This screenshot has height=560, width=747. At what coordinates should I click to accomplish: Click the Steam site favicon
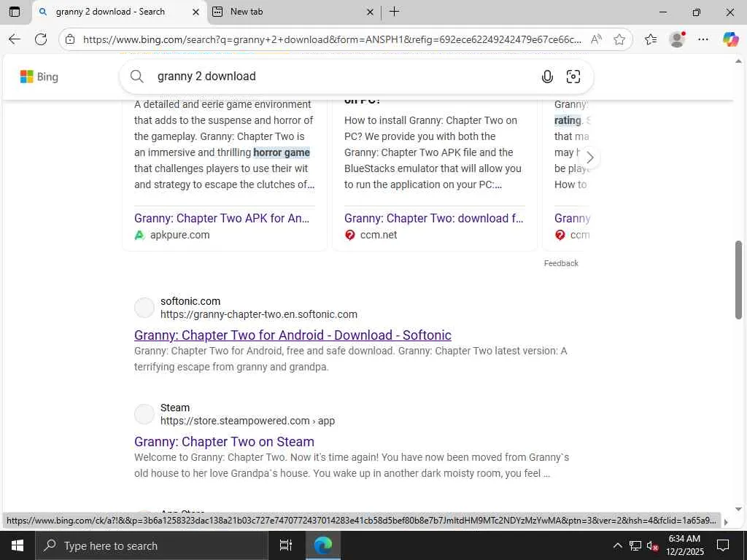click(x=144, y=415)
